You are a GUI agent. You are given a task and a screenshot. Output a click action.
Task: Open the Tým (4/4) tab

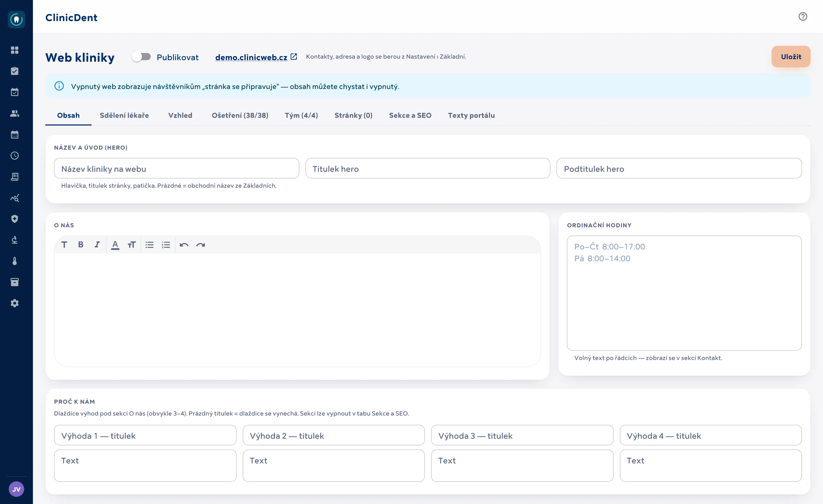pos(301,115)
